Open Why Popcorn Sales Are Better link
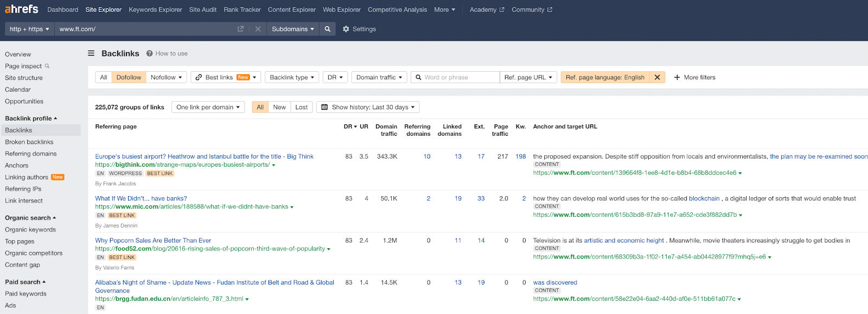 [153, 240]
